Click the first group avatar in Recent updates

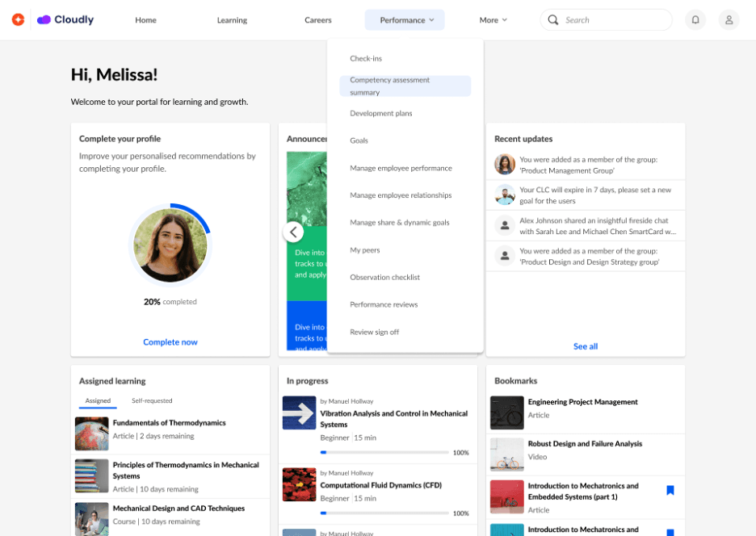click(504, 165)
